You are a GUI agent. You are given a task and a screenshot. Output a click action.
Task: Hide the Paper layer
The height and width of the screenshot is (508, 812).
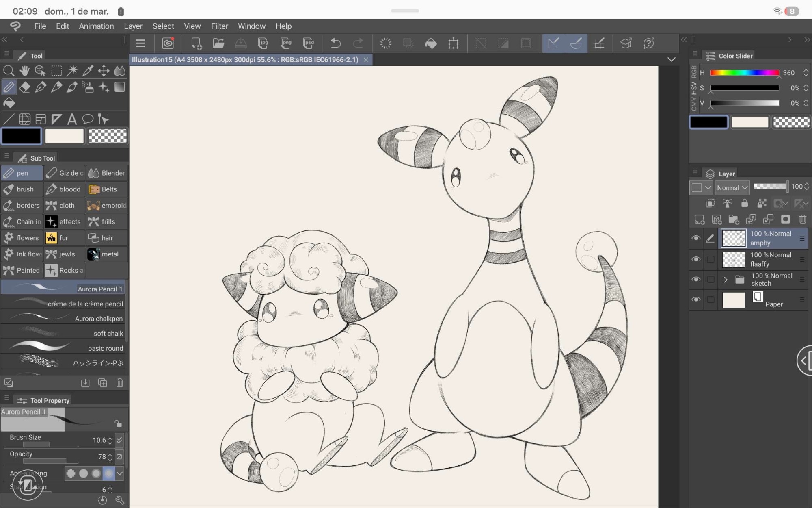click(696, 300)
